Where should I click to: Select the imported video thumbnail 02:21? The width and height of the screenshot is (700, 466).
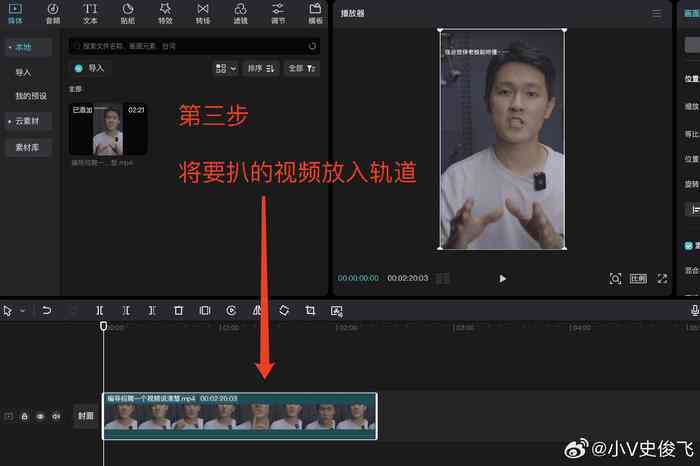pos(108,129)
